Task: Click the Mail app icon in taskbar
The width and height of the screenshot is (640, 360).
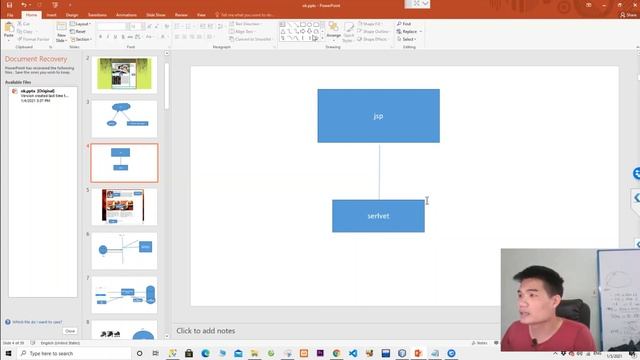Action: coord(238,353)
